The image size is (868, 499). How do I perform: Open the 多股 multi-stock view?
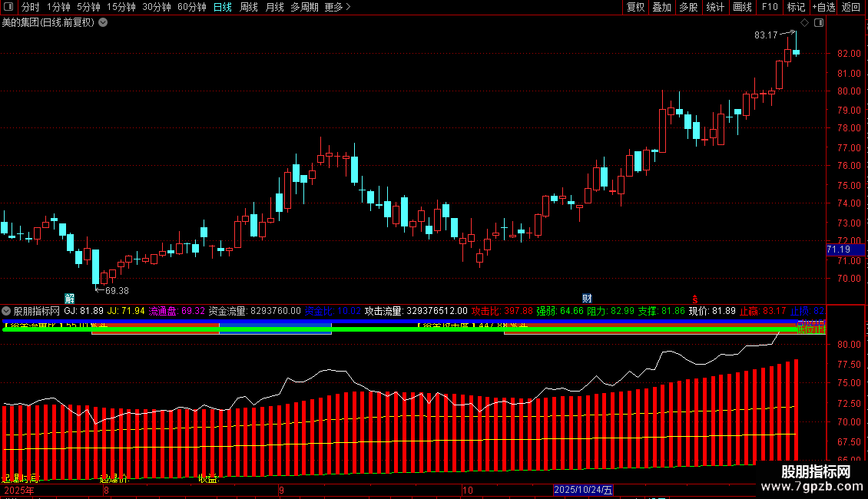(689, 7)
